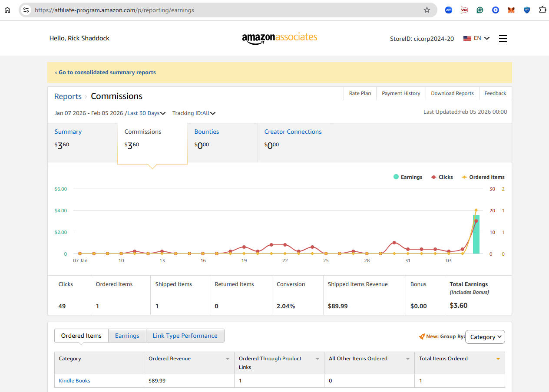Expand the Last 30 Days date dropdown
Screen dimensions: 549x392
146,113
